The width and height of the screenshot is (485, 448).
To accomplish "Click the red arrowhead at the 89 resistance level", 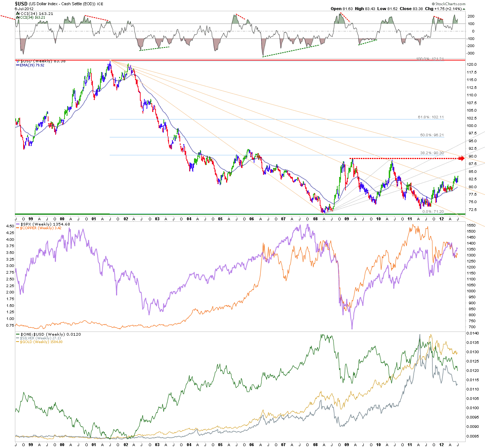I will pyautogui.click(x=463, y=158).
